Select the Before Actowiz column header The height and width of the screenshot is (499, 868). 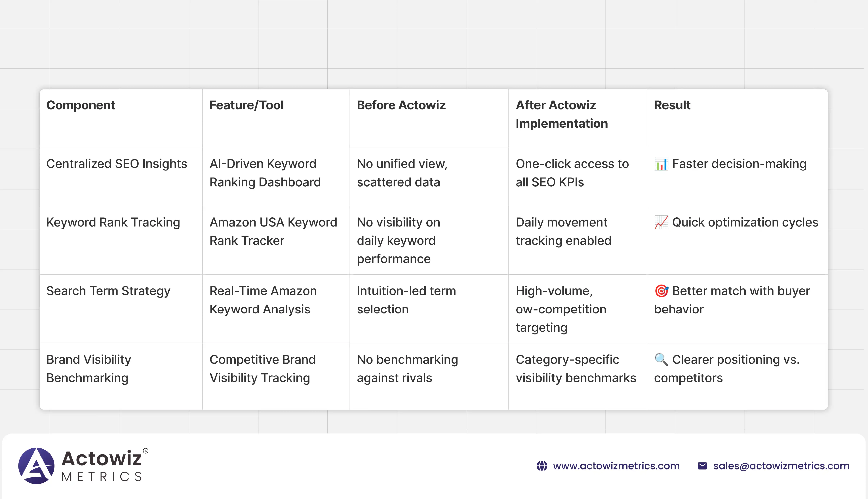click(401, 105)
